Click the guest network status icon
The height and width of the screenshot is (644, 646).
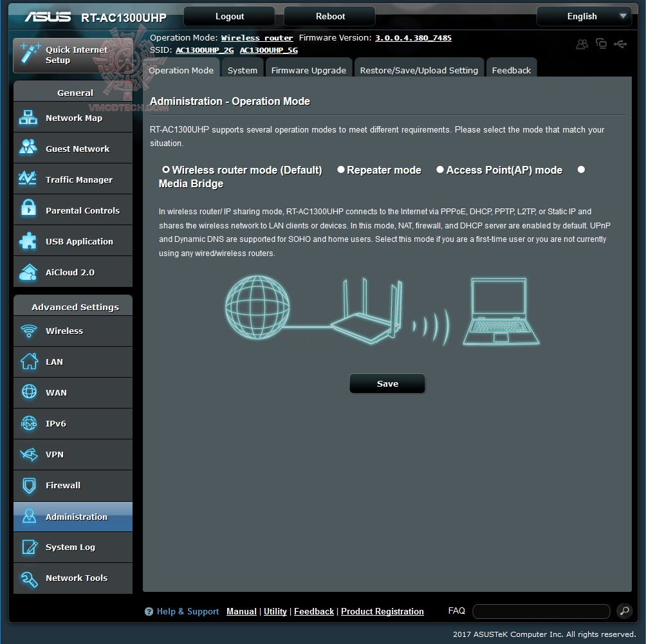582,44
